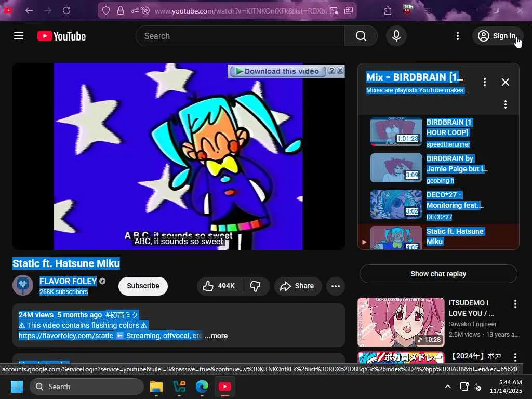This screenshot has width=532, height=399.
Task: Close the download this video bar
Action: (340, 71)
